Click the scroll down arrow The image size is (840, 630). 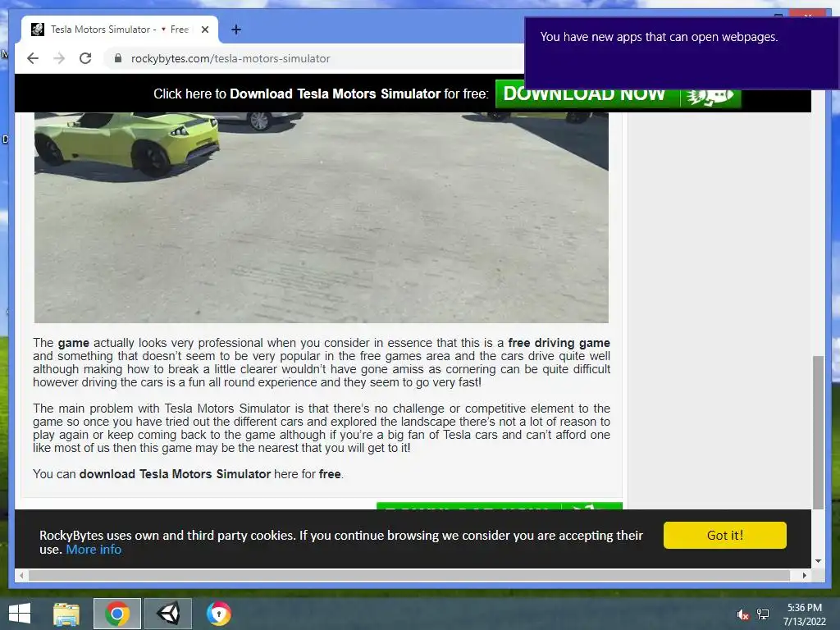(818, 561)
